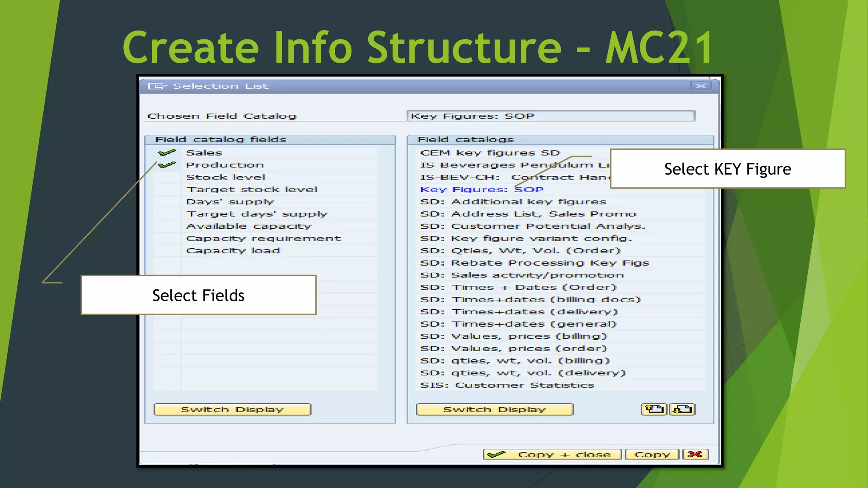Screen dimensions: 868x488
Task: Click the Selection List title bar icon
Action: tap(157, 86)
